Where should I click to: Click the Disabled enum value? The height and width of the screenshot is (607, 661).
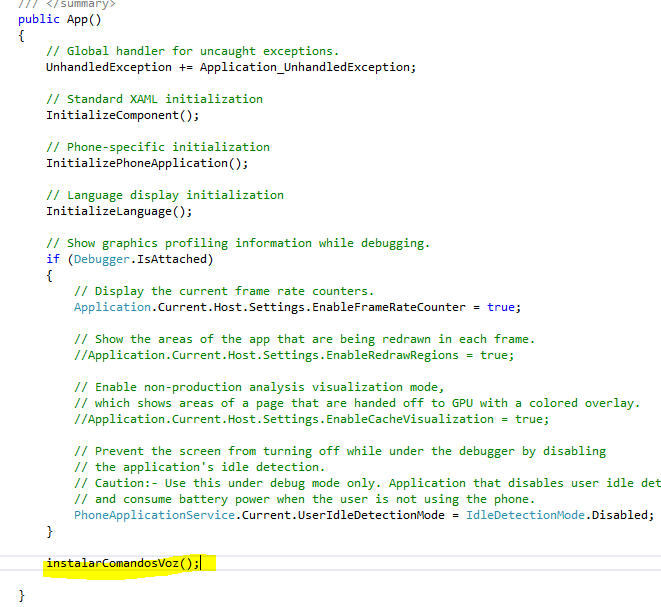coord(619,516)
